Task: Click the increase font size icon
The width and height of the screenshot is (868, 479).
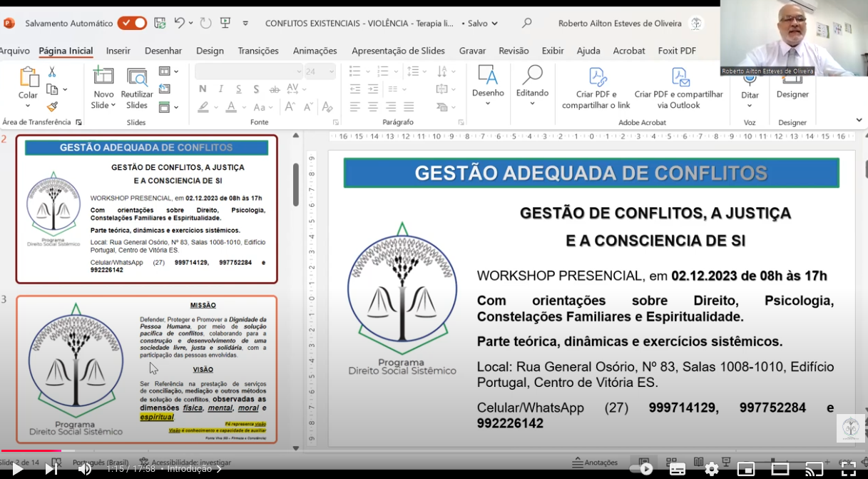Action: 290,107
